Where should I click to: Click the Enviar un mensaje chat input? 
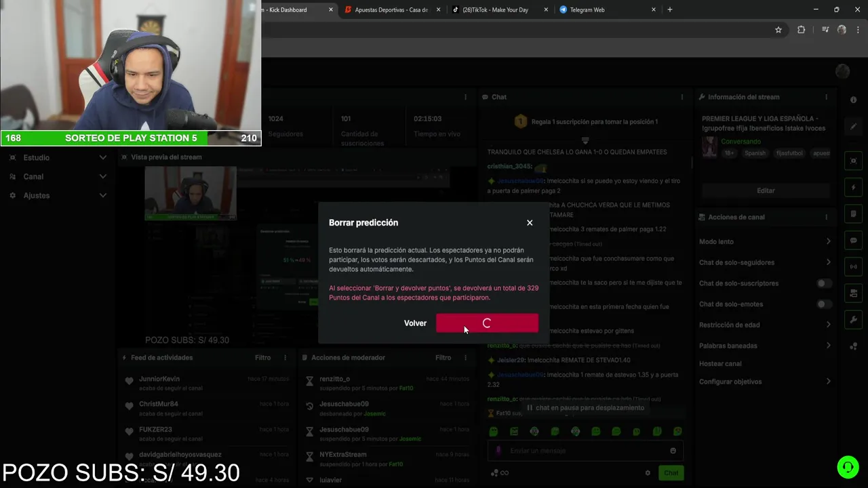point(585,451)
